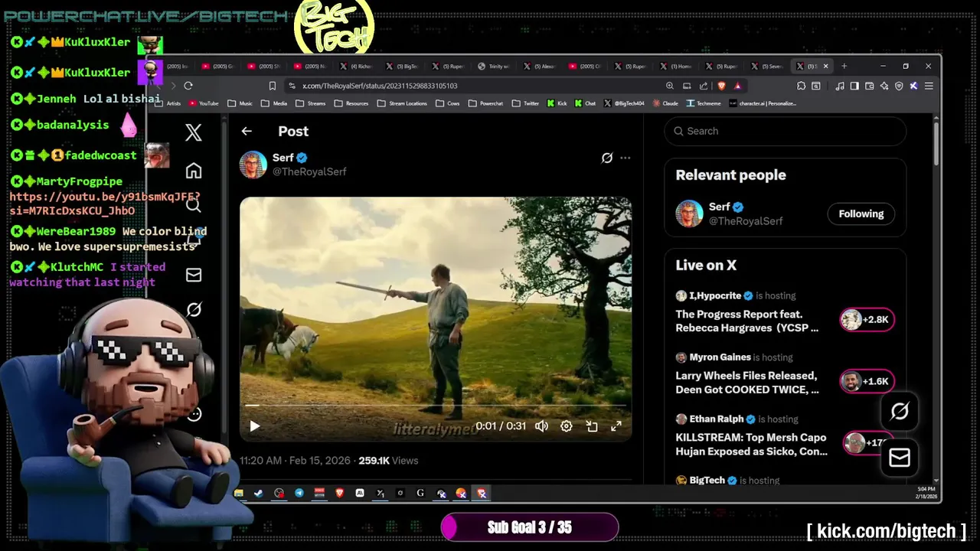The height and width of the screenshot is (551, 980).
Task: Enter fullscreen on the video player
Action: (616, 426)
